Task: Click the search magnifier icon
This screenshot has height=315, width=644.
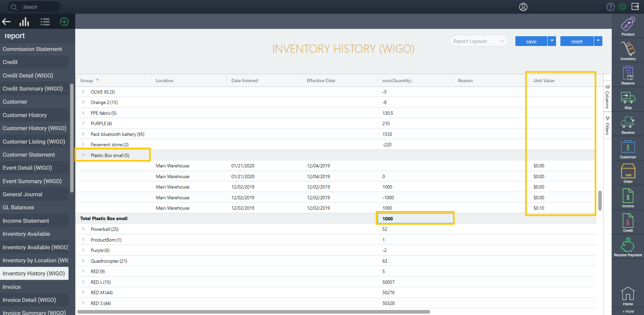Action: [x=14, y=7]
